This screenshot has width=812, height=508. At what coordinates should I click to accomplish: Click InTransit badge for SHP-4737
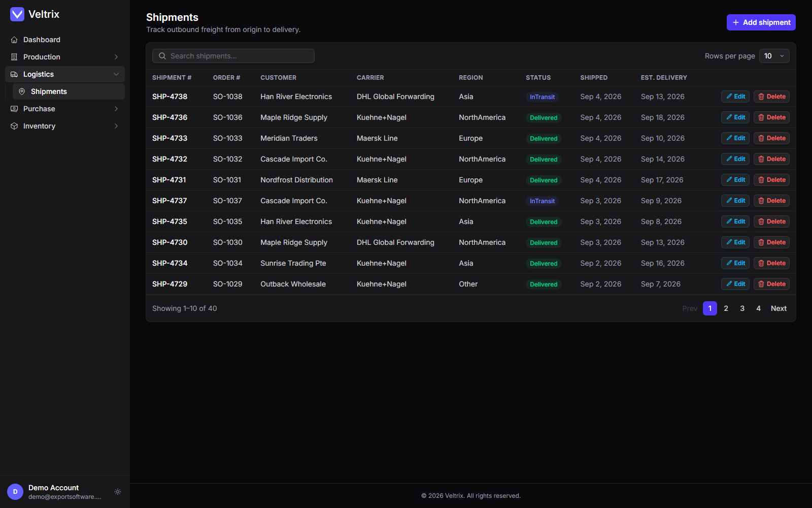[x=542, y=201]
